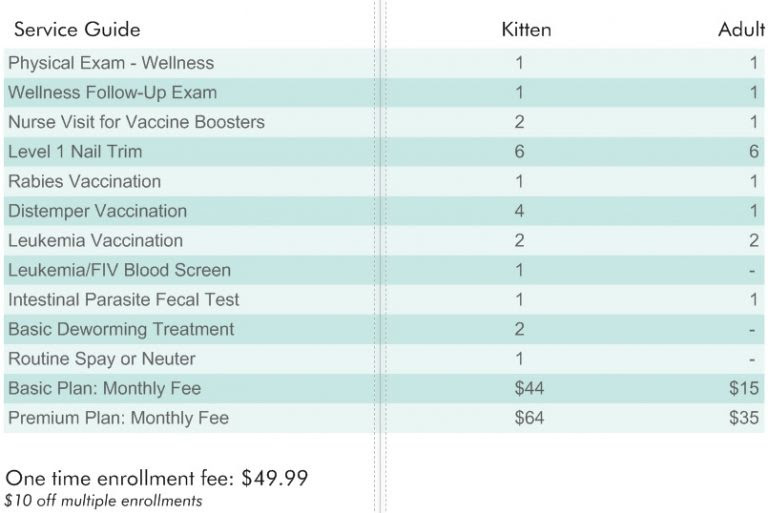Select the Leukemia/FIV Blood Screen label
The width and height of the screenshot is (768, 513).
(120, 270)
